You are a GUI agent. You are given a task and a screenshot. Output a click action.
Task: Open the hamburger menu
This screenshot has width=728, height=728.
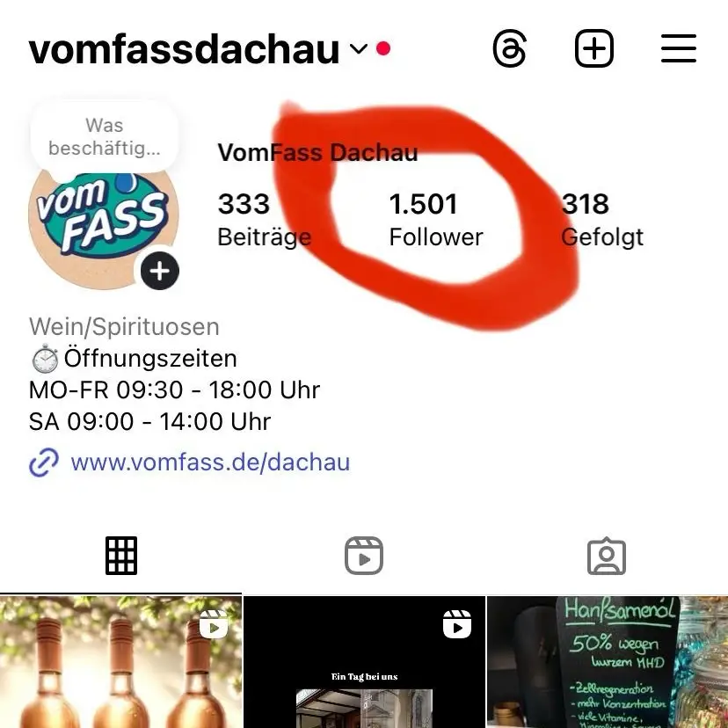(x=678, y=48)
